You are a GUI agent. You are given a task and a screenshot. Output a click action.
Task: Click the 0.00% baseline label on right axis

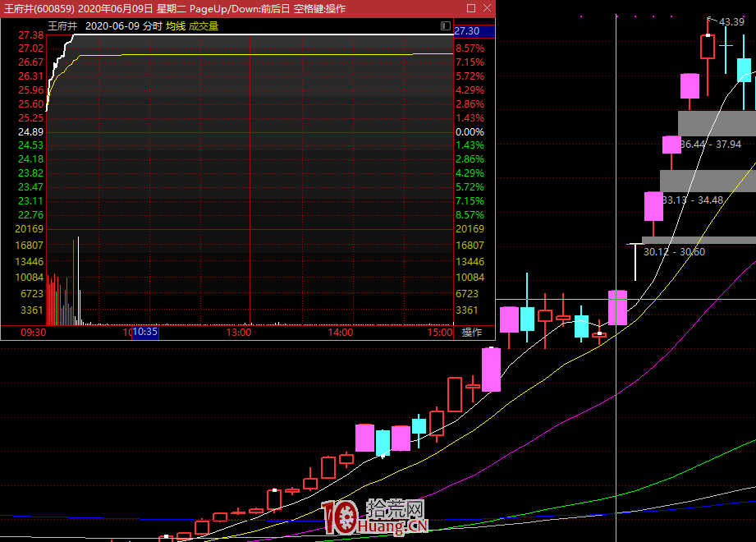470,132
